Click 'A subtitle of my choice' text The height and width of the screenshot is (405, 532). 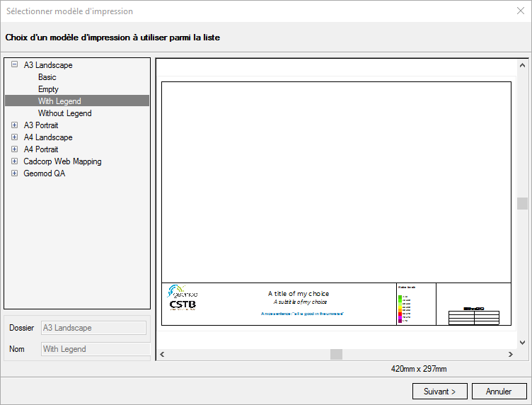point(300,302)
